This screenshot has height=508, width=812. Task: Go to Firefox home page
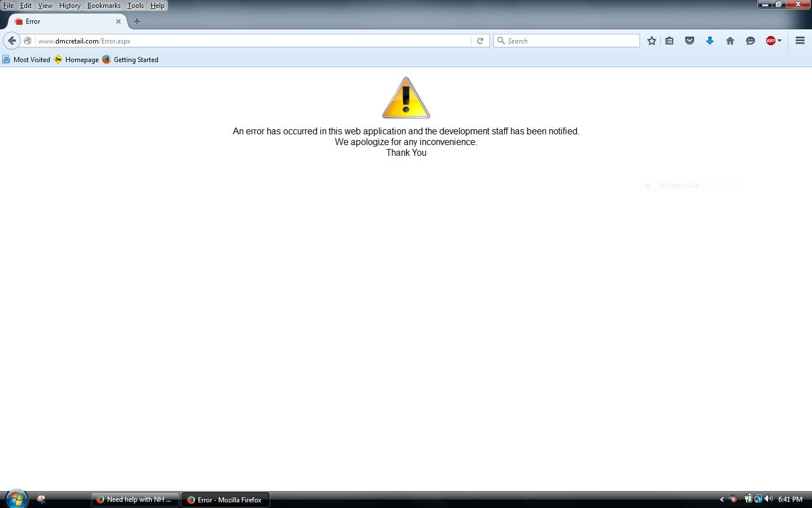click(x=730, y=41)
